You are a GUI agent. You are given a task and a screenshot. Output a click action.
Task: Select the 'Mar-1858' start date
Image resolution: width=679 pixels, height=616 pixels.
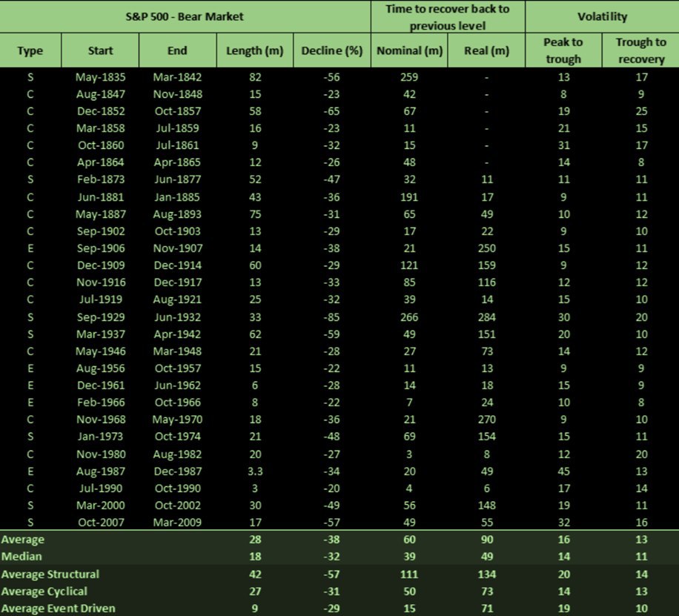[x=101, y=128]
